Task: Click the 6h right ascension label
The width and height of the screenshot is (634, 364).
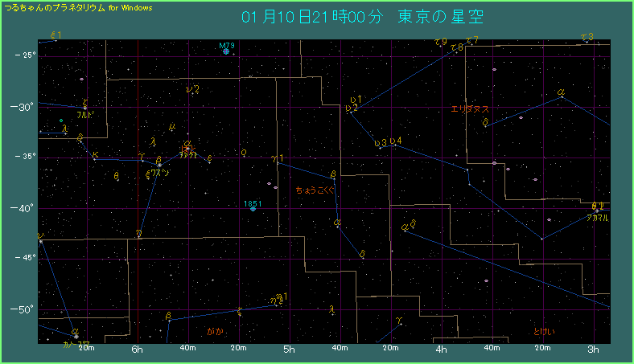Action: coord(137,350)
